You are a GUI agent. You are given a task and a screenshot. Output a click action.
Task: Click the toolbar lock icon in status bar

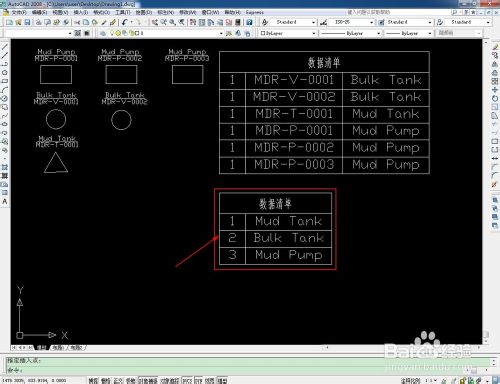[463, 380]
